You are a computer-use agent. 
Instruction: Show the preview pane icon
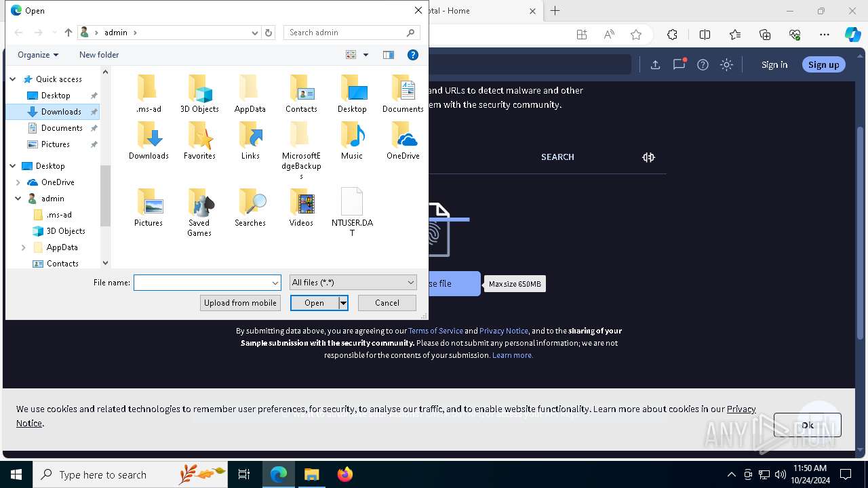(389, 55)
